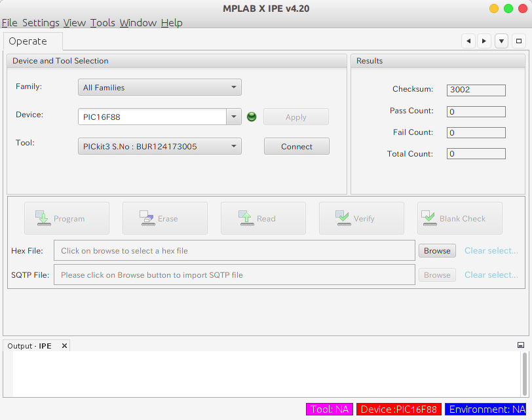Click the green maximize window button
Viewport: 532px width, 420px height.
(x=508, y=9)
